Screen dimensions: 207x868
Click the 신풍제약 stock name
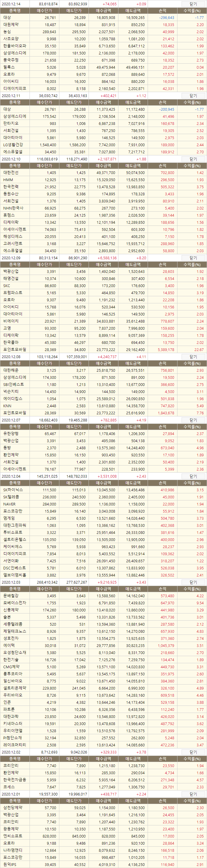[x=11, y=610]
